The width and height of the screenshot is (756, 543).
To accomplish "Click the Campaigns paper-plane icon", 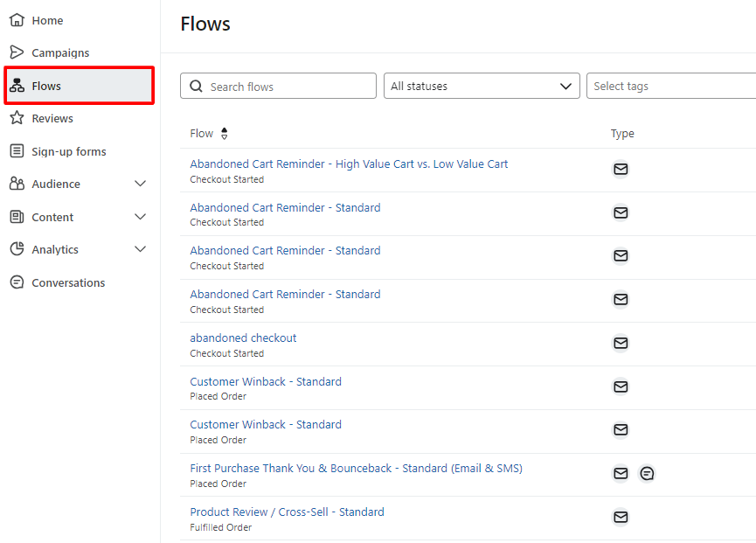I will tap(17, 52).
